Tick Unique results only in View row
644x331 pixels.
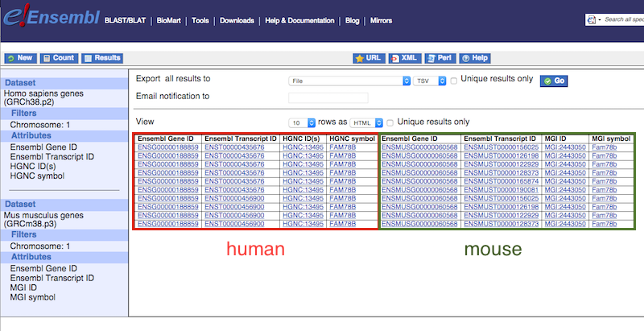pos(390,122)
